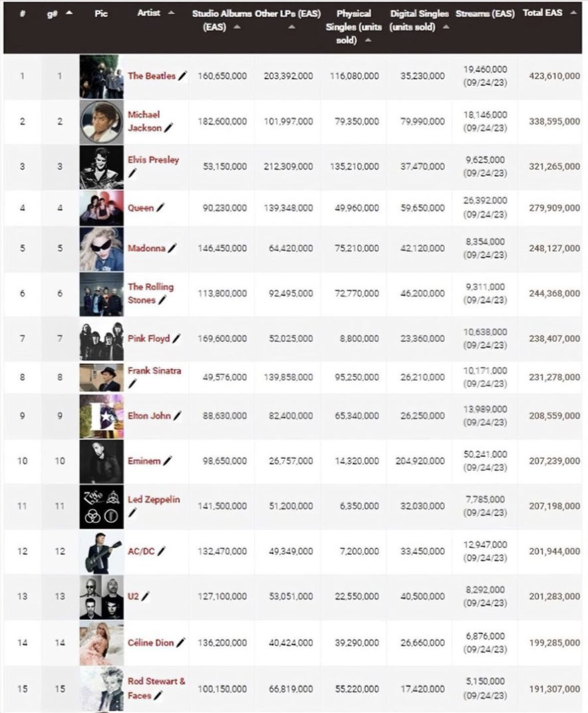Screen dimensions: 588x713
Task: Sort table by Artist column arrow
Action: [x=172, y=13]
